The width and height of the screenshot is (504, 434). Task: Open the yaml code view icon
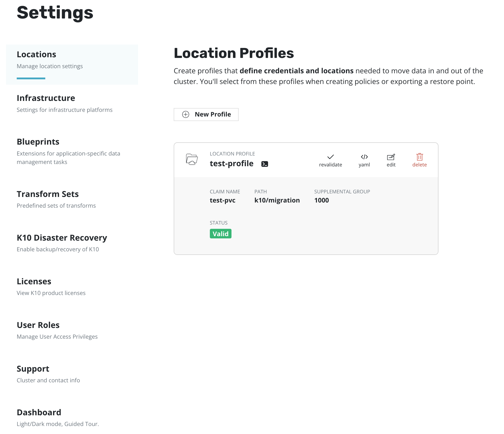click(364, 157)
